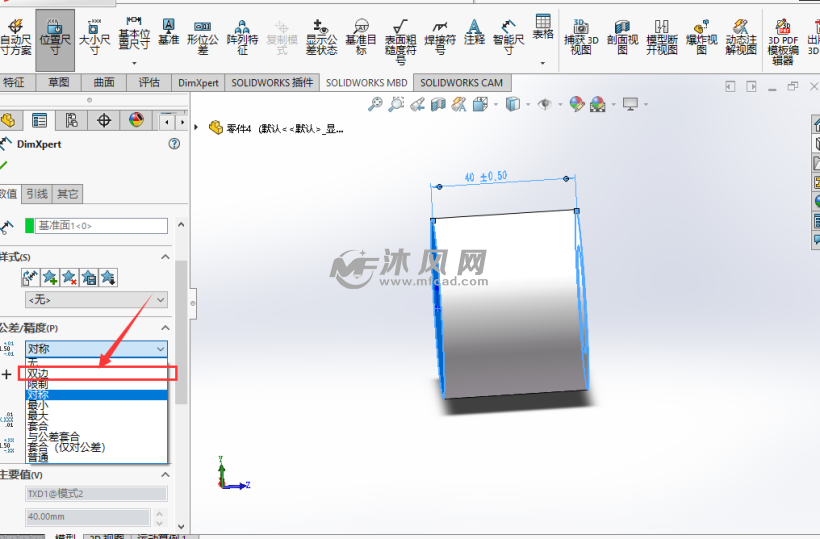
Task: Switch to the SOLIDWORKS CAM tab
Action: coord(461,83)
